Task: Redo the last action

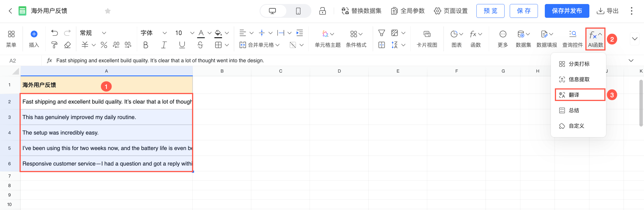Action: (x=67, y=33)
